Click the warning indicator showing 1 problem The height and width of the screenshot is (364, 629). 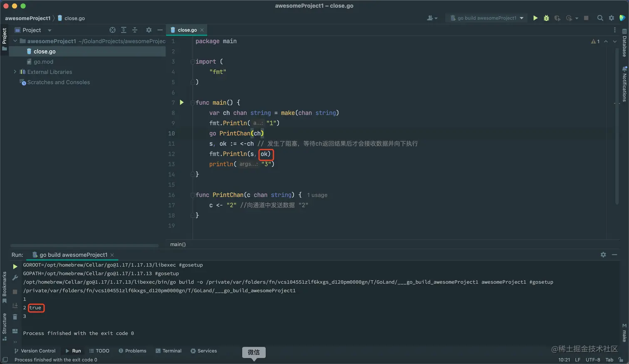pos(595,41)
